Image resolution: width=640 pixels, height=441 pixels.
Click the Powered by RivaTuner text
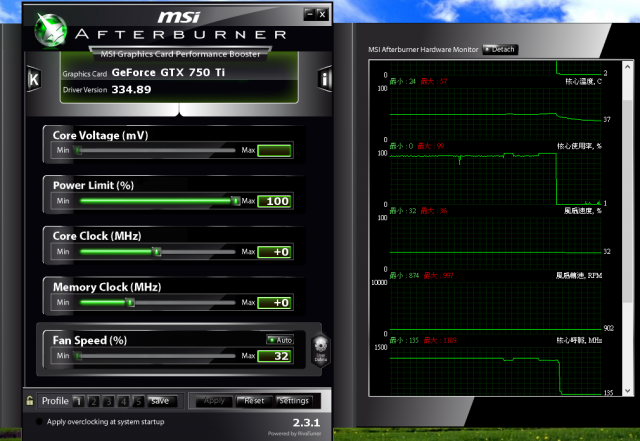(x=294, y=433)
